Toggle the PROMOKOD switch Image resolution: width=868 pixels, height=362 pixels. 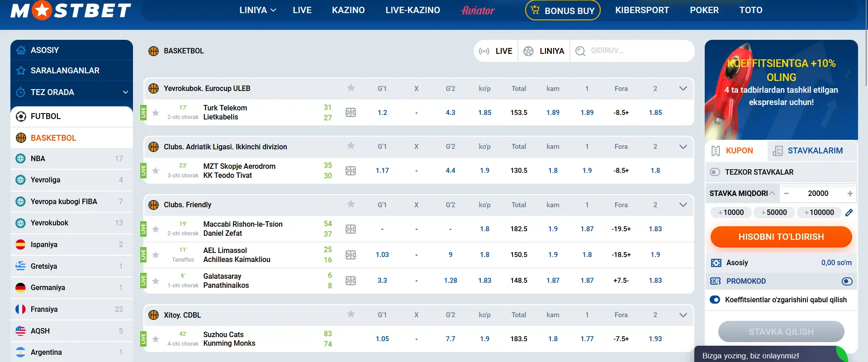[x=847, y=281]
